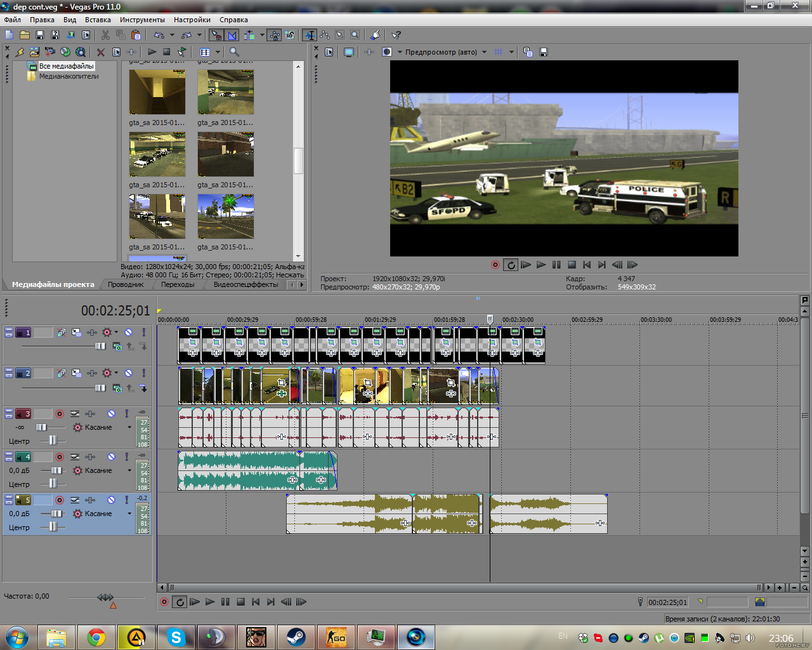Click Save Snapshot to File icon in preview
Image resolution: width=812 pixels, height=650 pixels.
point(544,52)
